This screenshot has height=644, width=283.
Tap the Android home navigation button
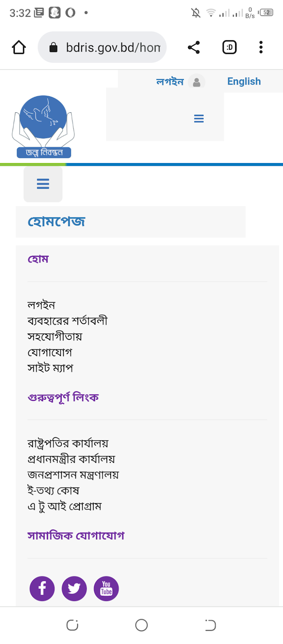[x=141, y=625]
